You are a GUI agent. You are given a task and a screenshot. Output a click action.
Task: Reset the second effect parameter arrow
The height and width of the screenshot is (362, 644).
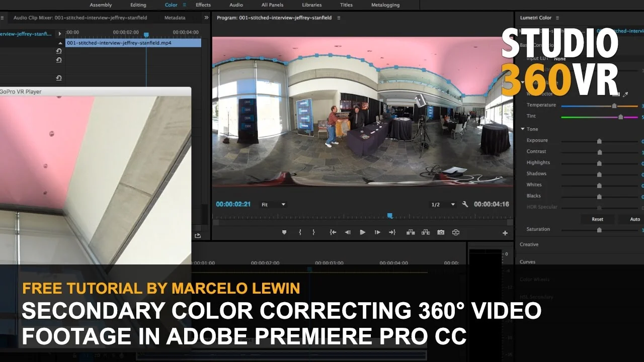pyautogui.click(x=59, y=60)
